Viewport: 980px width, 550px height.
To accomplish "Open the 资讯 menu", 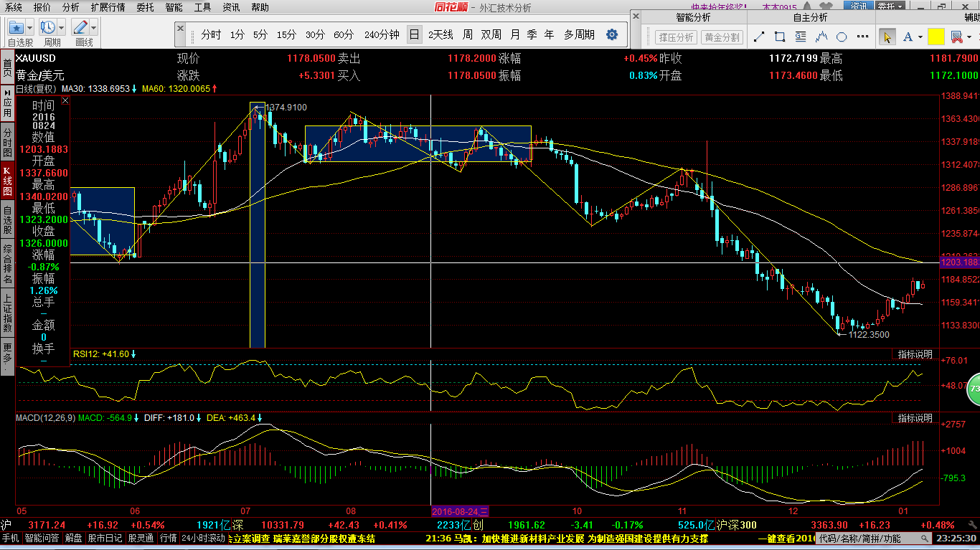I will 231,7.
